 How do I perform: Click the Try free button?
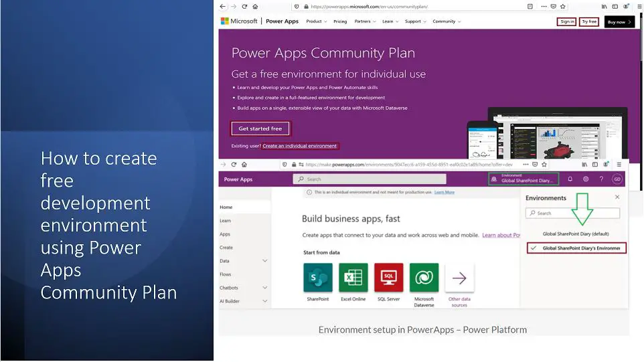(x=589, y=22)
